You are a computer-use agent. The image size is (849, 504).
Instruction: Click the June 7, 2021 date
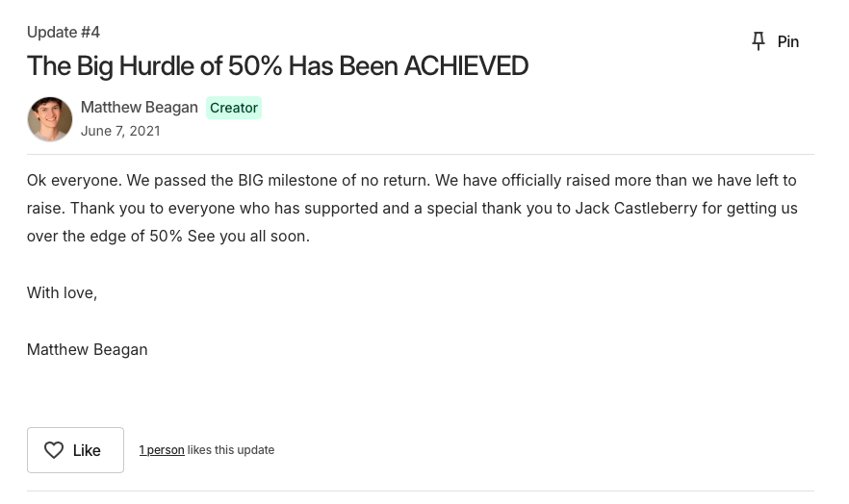click(x=120, y=131)
